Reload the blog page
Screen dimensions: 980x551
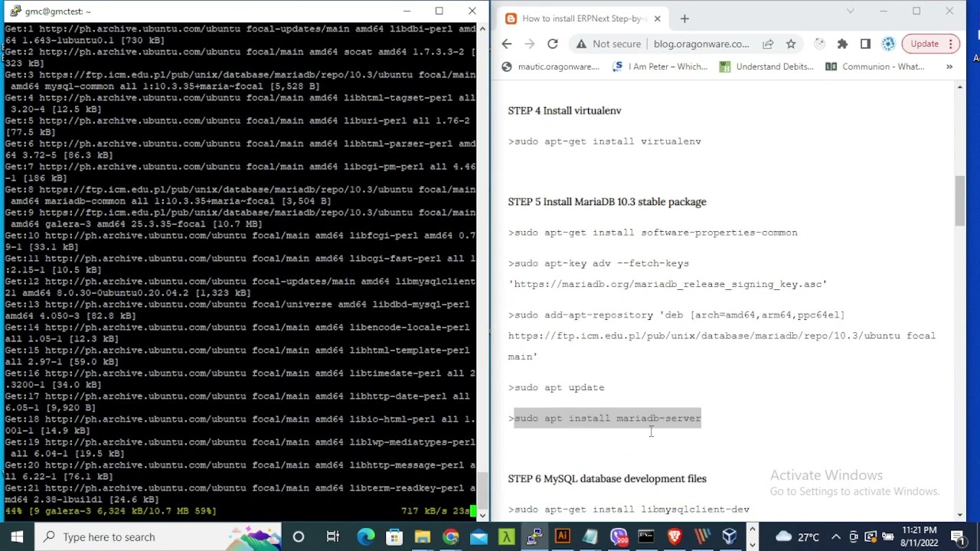pos(553,44)
